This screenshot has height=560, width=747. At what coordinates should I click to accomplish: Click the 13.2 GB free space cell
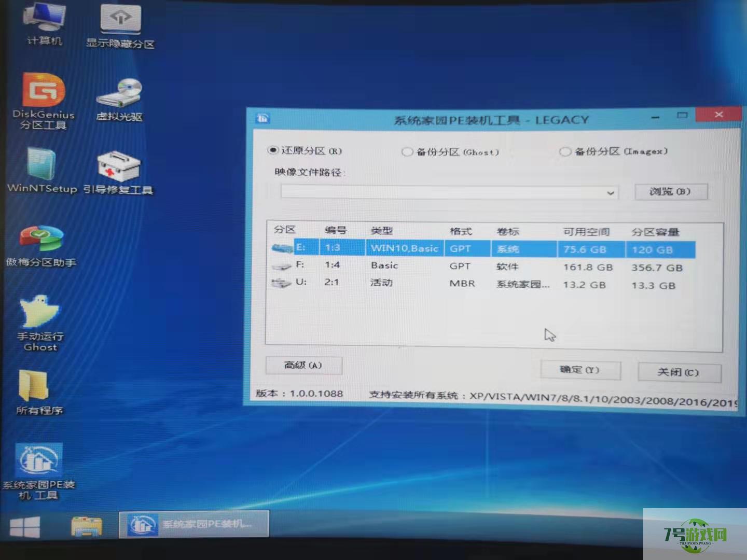coord(585,285)
